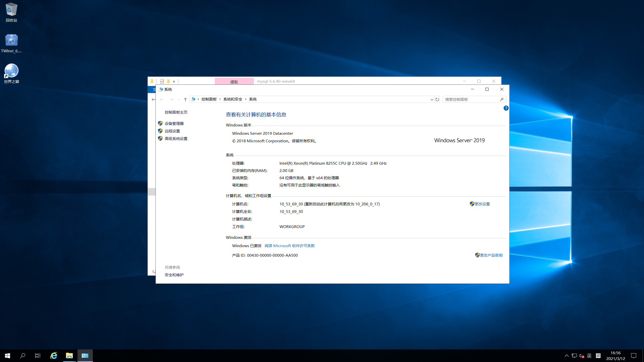
Task: Open 安全和维护 under 另请参阅
Action: coord(174,275)
